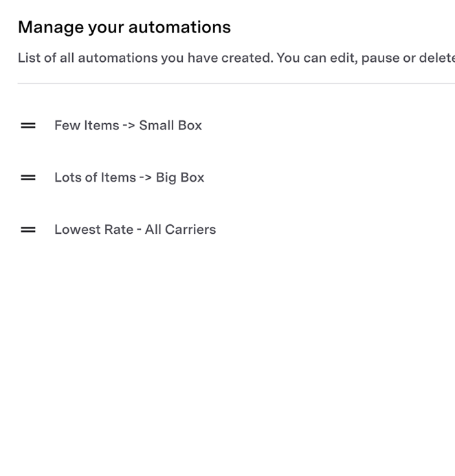
Task: Open the Lots of Items -> Big Box automation
Action: [x=129, y=177]
